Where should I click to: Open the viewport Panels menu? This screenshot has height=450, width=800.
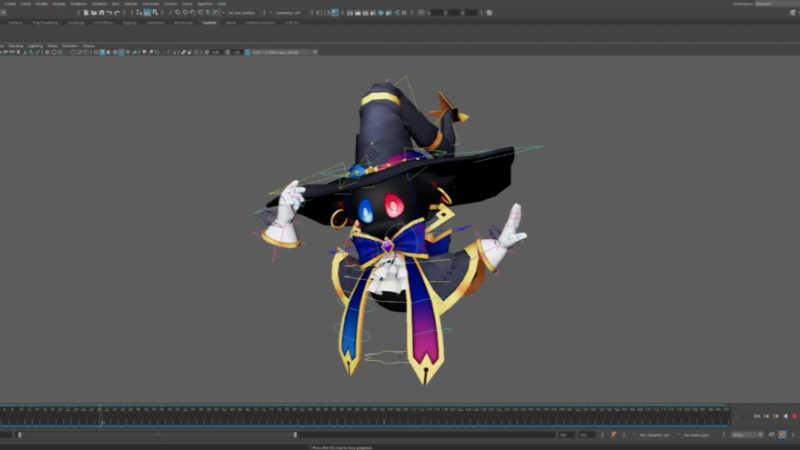(x=88, y=46)
